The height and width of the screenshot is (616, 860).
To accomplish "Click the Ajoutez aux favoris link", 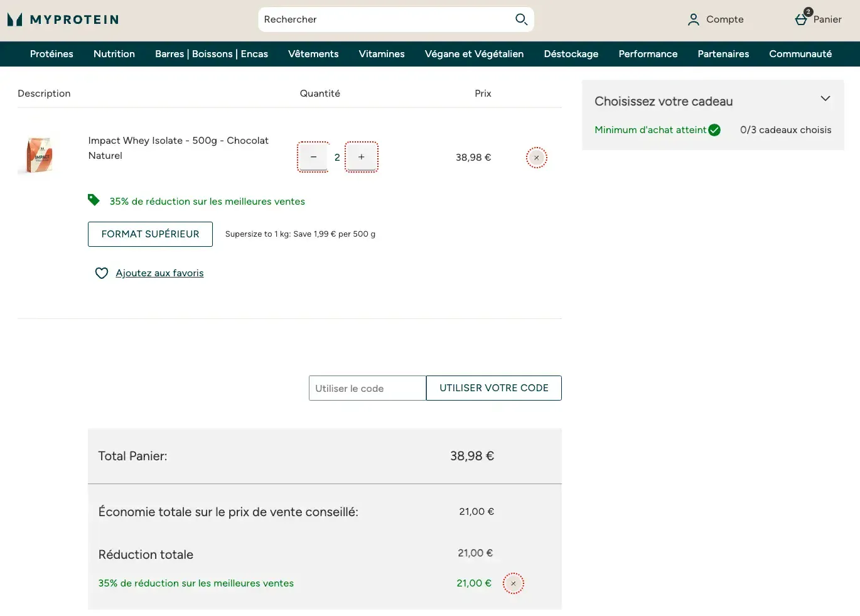I will click(159, 273).
